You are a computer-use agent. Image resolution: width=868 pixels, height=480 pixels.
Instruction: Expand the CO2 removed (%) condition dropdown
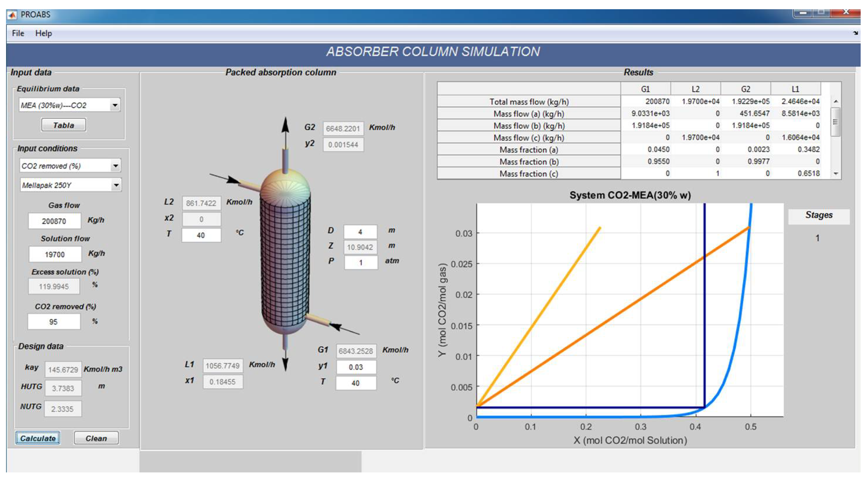tap(116, 166)
